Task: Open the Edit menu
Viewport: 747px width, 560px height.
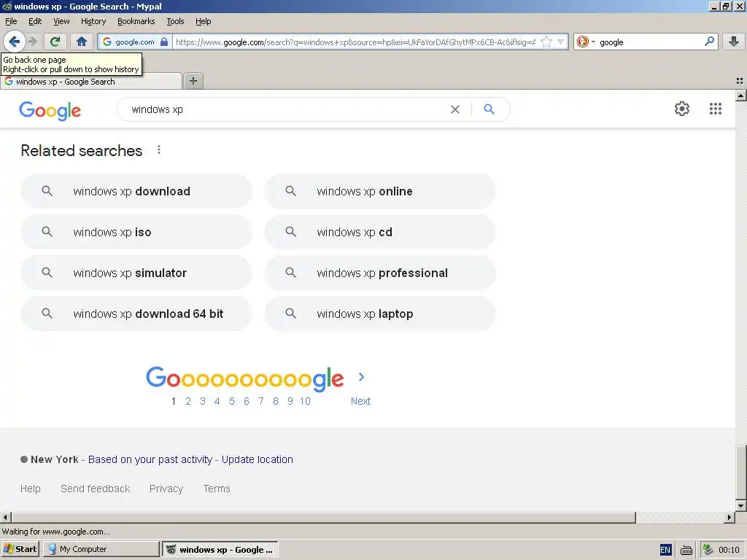Action: click(35, 21)
